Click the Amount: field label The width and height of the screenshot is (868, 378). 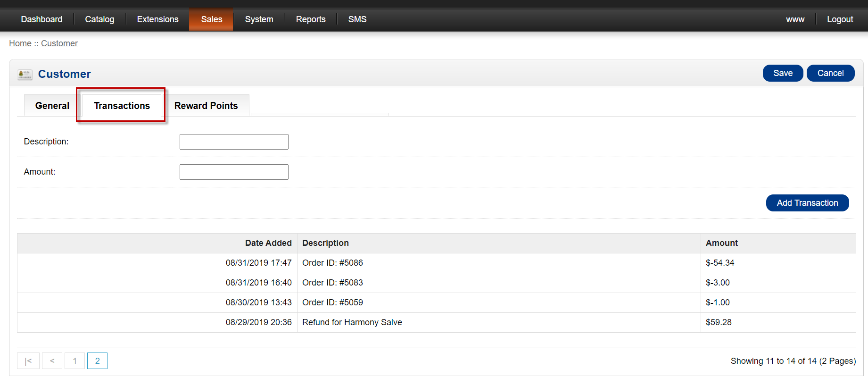(40, 172)
